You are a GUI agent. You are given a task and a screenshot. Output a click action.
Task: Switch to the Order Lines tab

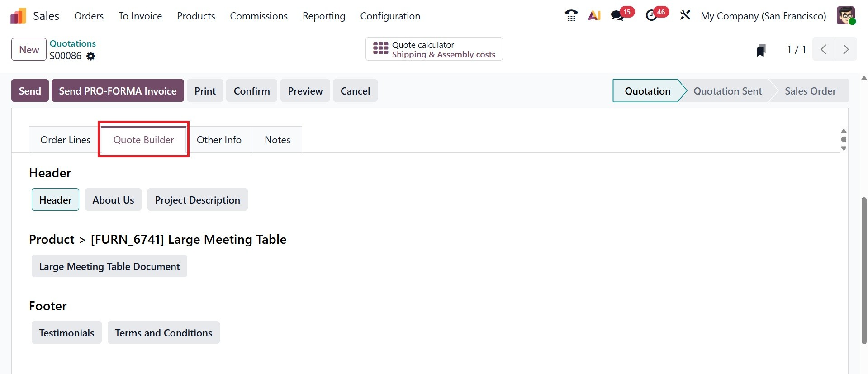[x=65, y=140]
